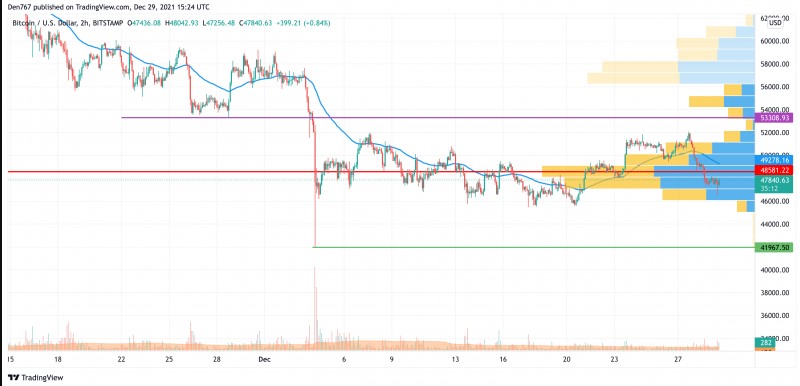Click the 38000.00 price axis label
Image resolution: width=800 pixels, height=386 pixels.
(x=774, y=293)
